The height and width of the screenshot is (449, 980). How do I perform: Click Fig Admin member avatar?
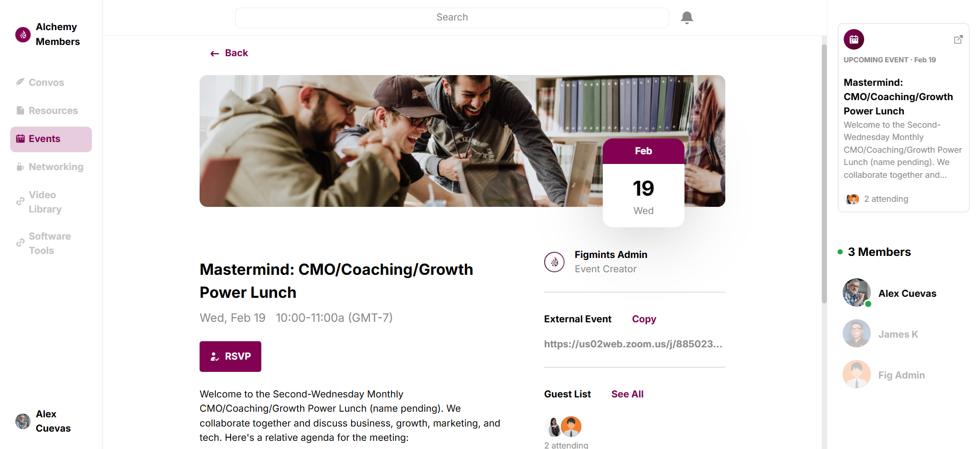pyautogui.click(x=856, y=374)
